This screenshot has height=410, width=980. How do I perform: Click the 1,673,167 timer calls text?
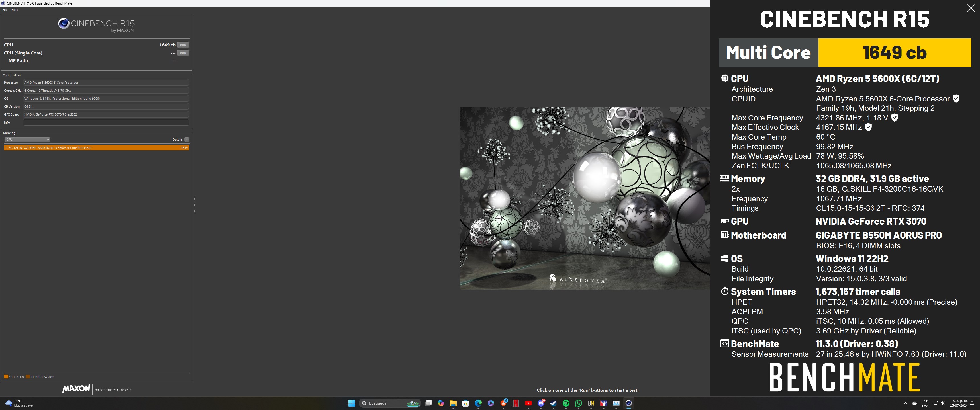point(857,291)
